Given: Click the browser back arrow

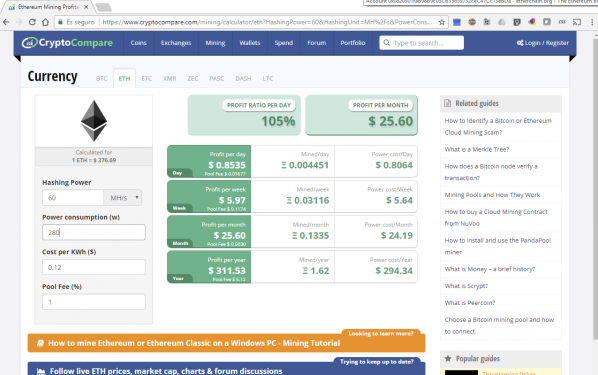Looking at the screenshot, I should pyautogui.click(x=6, y=22).
